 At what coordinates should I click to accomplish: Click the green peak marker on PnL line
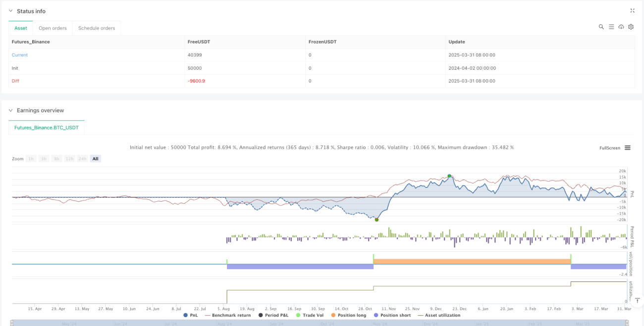[449, 176]
